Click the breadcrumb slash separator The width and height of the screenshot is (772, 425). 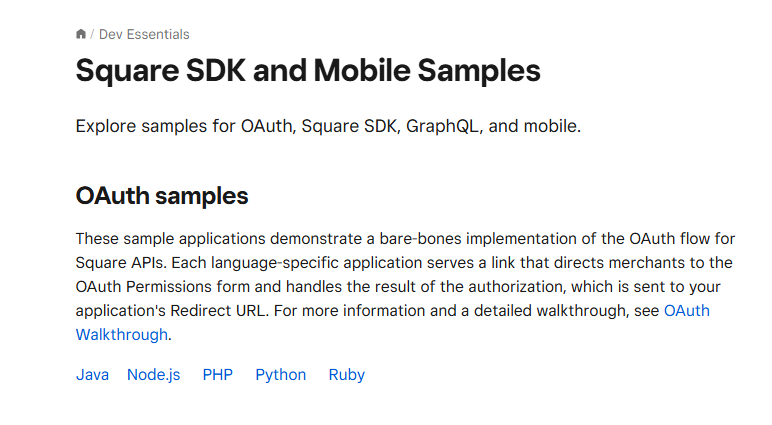click(x=93, y=34)
